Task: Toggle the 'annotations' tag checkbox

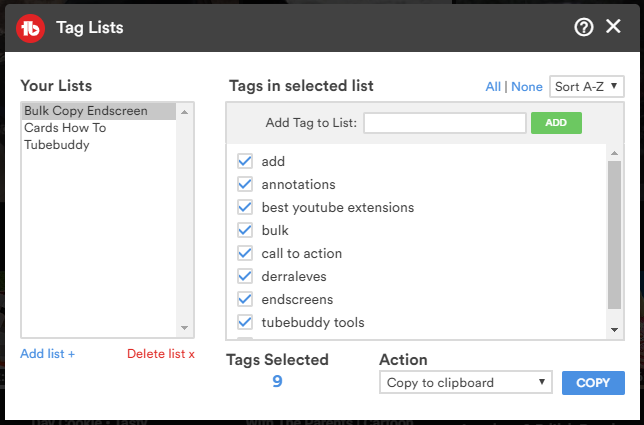Action: click(x=244, y=184)
